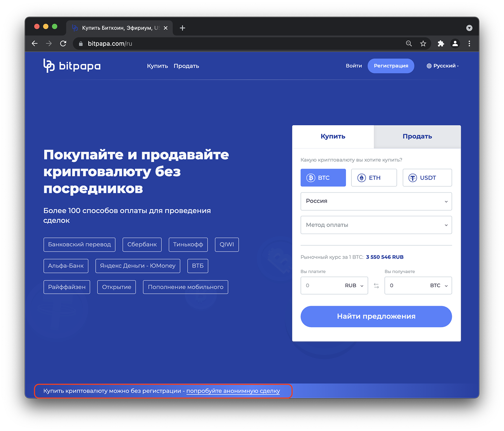504x431 pixels.
Task: Select the browser tab Купить Биткоин
Action: [119, 28]
